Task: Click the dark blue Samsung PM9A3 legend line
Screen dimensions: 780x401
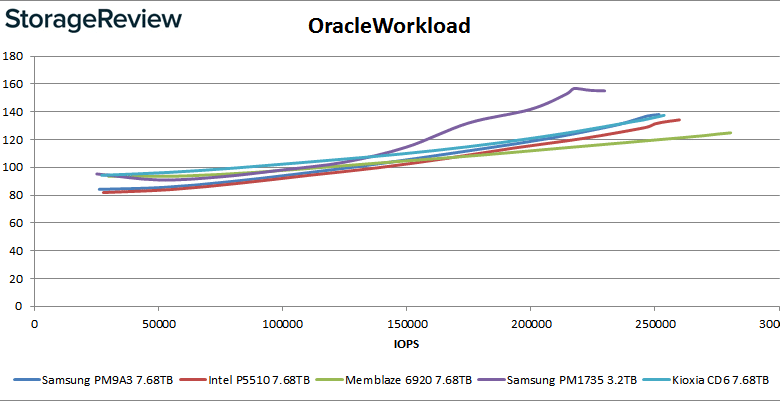Action: point(27,381)
